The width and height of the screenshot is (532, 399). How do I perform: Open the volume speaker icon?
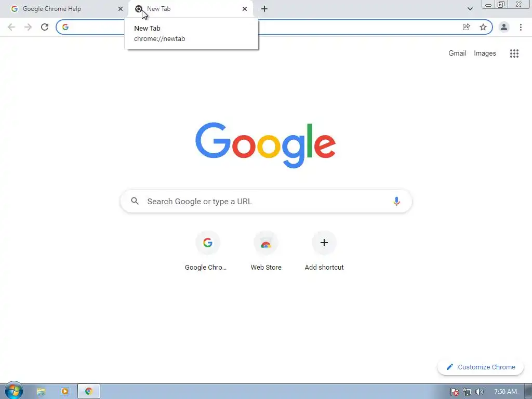[x=480, y=392]
